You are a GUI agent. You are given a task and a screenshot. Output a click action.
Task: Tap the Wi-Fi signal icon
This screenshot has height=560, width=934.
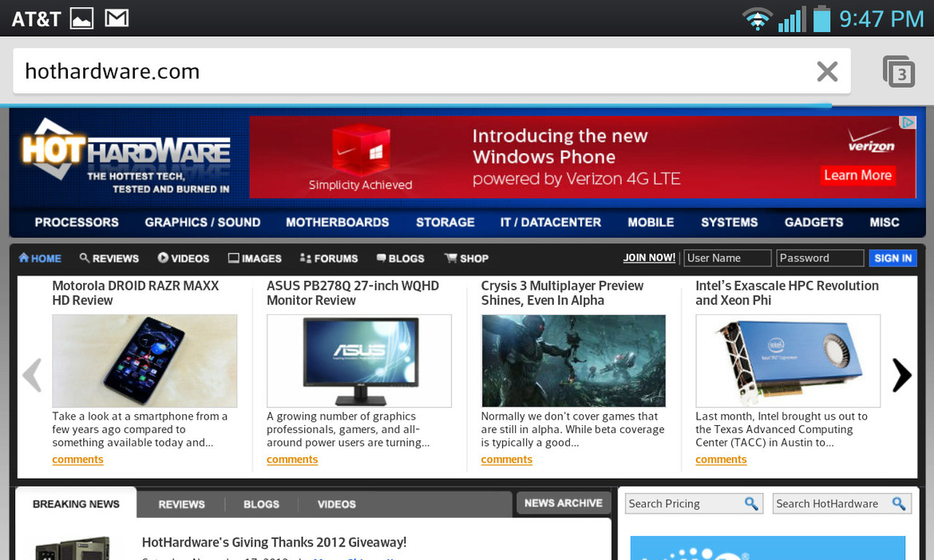(757, 19)
